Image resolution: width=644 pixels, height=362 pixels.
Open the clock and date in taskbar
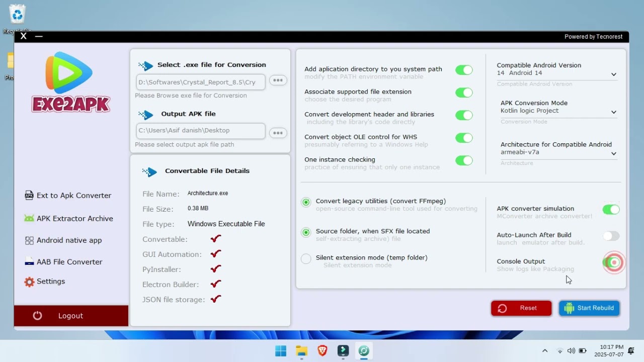(608, 350)
